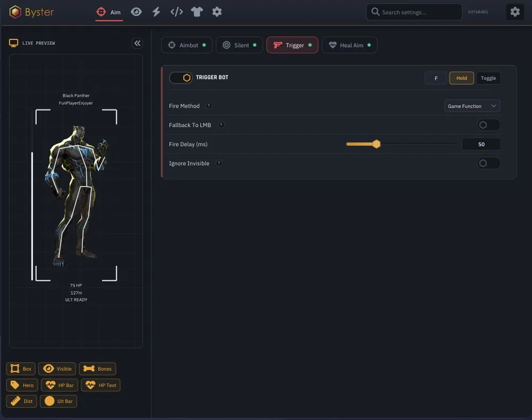Viewport: 532px width, 420px height.
Task: Switch to the Aimbot tab
Action: 187,45
